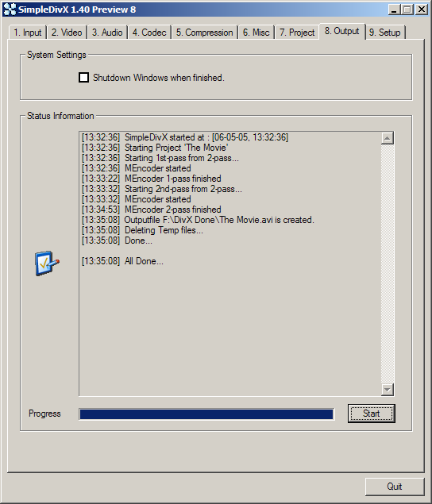Click the Outputfile created log entry
This screenshot has width=432, height=504.
198,220
